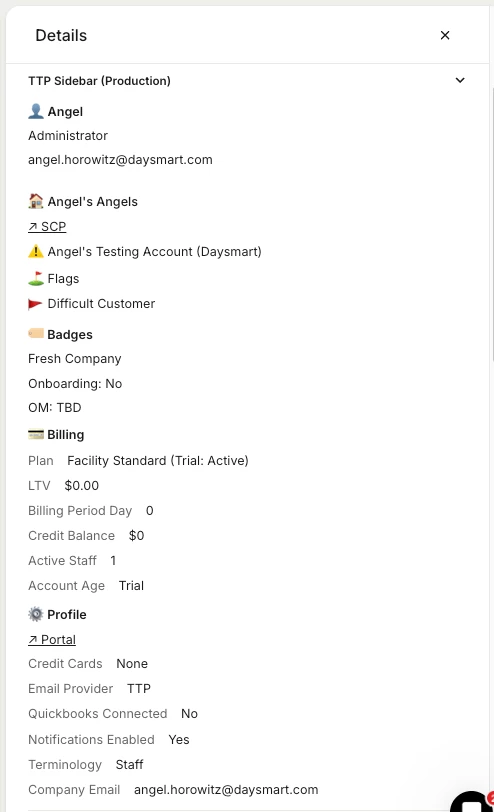This screenshot has width=494, height=812.
Task: Click the red flag icon for Difficult Customer
Action: tap(35, 303)
